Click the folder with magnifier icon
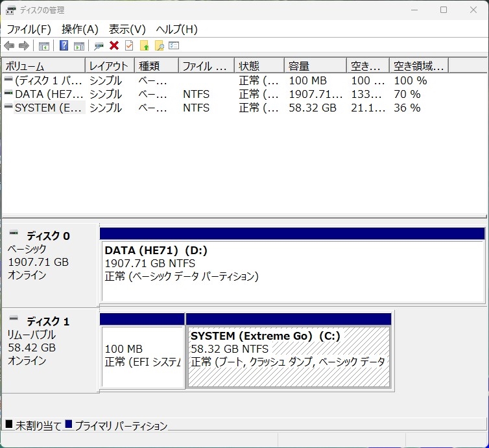This screenshot has width=489, height=448. point(160,46)
